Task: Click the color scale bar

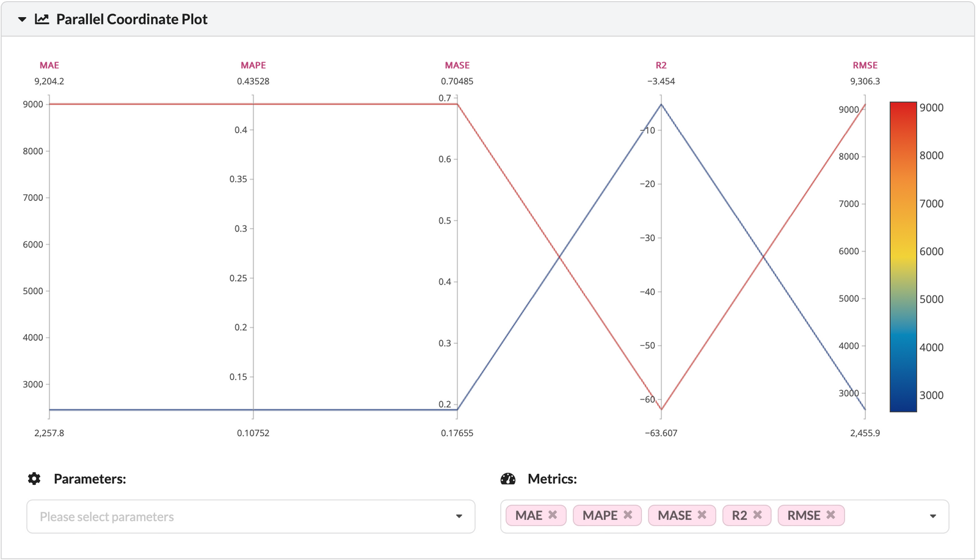Action: tap(903, 256)
